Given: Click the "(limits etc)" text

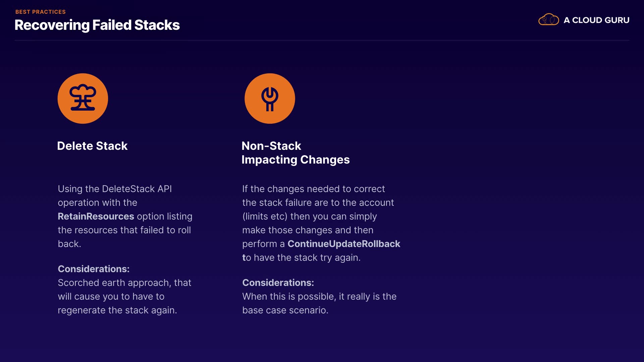Looking at the screenshot, I should pyautogui.click(x=265, y=216).
